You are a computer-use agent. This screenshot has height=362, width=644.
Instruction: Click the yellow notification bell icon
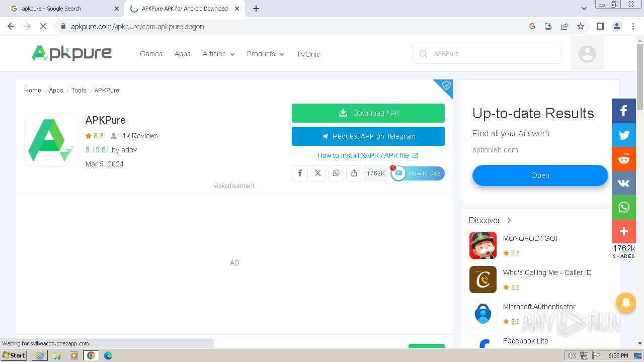coord(626,303)
